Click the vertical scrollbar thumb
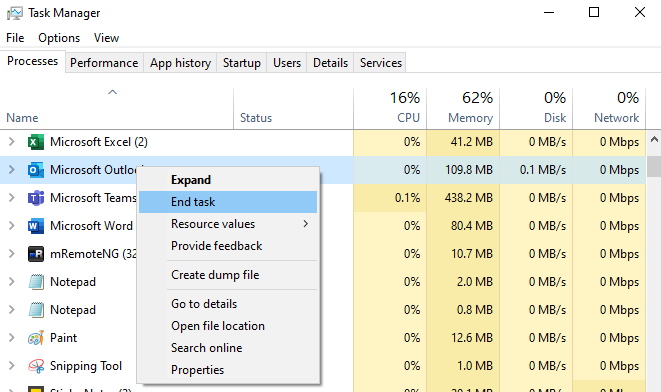 pyautogui.click(x=654, y=166)
